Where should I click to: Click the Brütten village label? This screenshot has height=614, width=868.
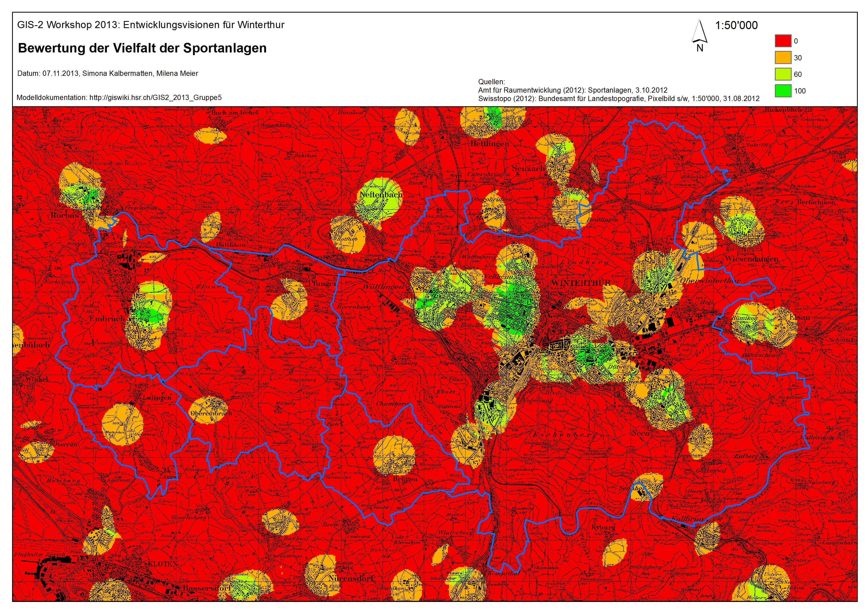tap(405, 479)
